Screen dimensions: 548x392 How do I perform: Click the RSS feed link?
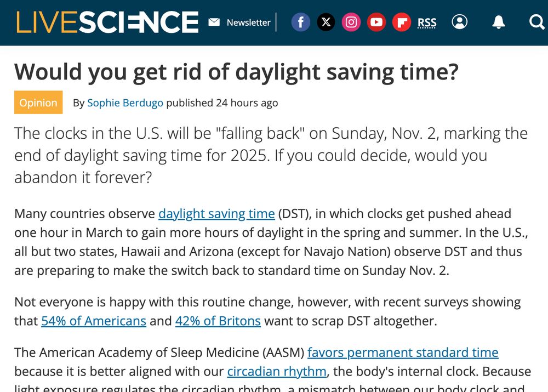[427, 22]
